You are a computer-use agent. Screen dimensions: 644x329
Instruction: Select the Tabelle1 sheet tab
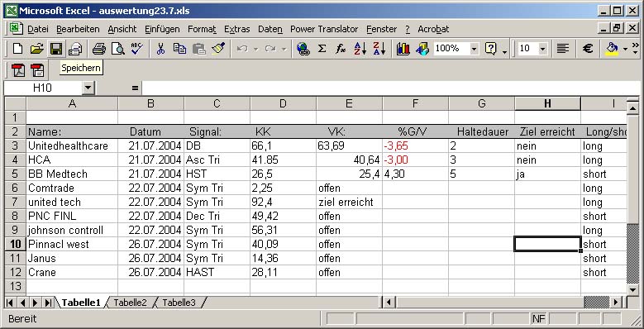[x=81, y=303]
